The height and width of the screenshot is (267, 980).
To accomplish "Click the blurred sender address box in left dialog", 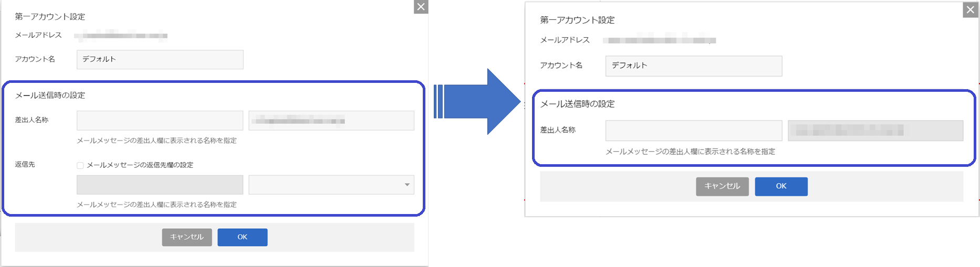I will coord(331,121).
